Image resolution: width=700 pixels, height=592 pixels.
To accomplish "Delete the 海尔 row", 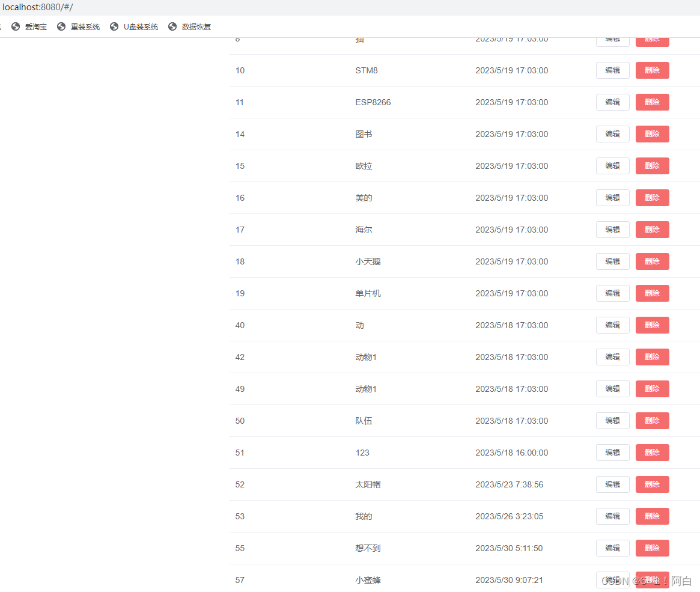I will point(653,230).
